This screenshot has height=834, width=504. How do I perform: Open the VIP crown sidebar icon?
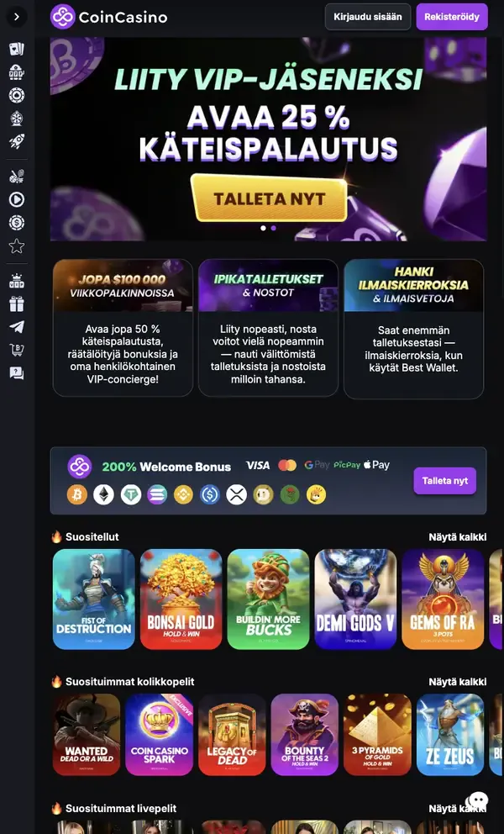[17, 281]
